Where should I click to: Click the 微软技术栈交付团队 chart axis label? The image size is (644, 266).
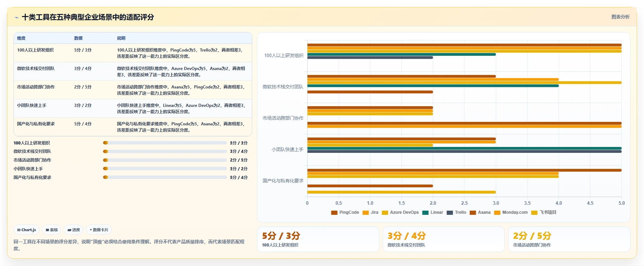pos(283,87)
